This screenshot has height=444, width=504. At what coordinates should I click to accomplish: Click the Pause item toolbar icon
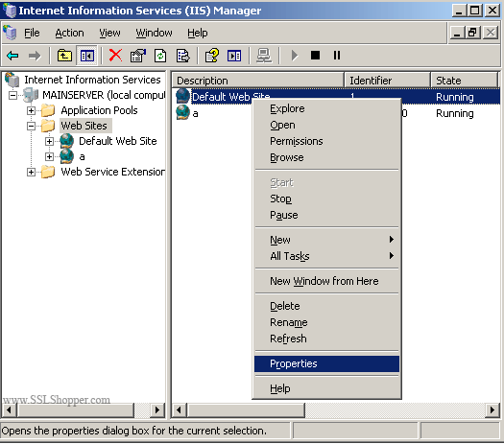(337, 56)
